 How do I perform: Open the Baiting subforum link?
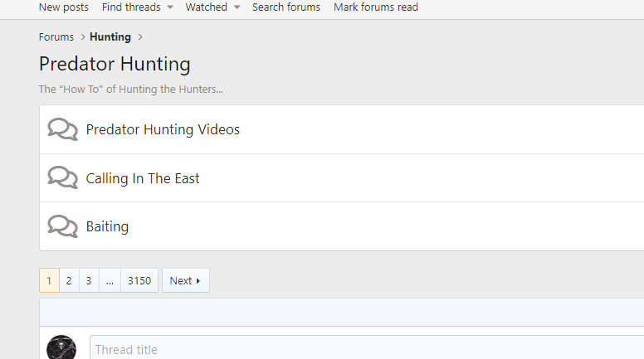(107, 226)
